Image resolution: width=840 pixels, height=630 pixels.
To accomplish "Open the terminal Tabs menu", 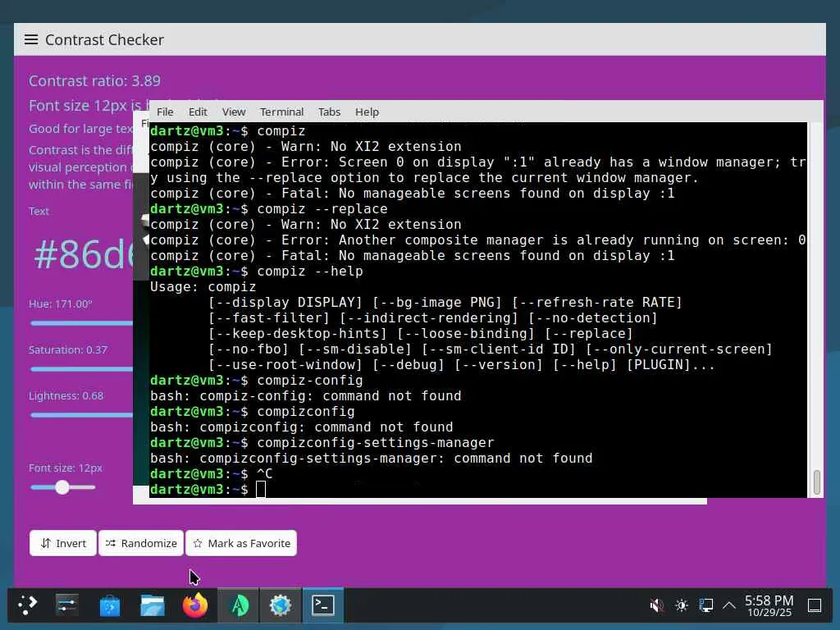I will coord(329,112).
